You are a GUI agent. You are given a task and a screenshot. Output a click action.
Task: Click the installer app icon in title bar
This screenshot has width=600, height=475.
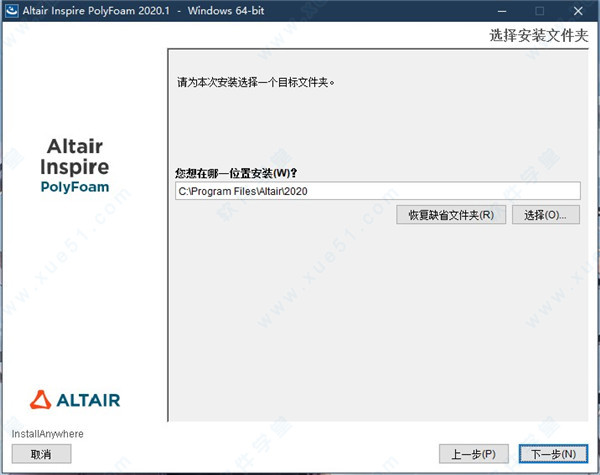[x=12, y=11]
